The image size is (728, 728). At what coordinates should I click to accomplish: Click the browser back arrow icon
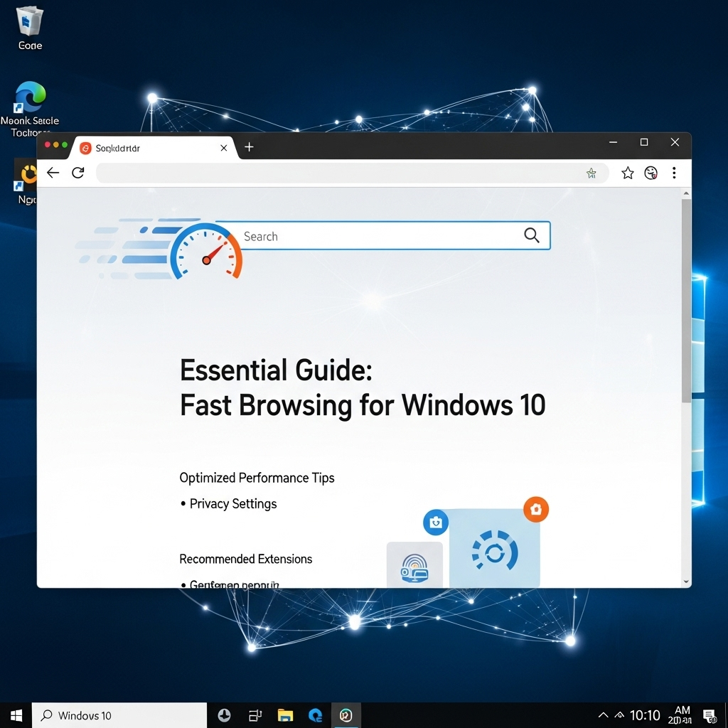(53, 173)
